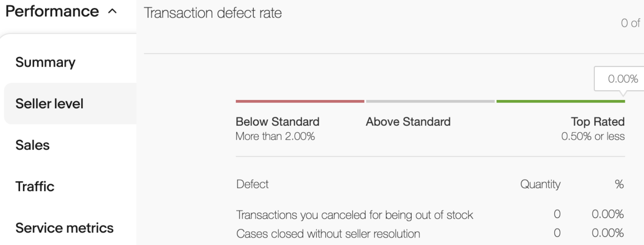Click the red Below Standard bar

pyautogui.click(x=300, y=101)
